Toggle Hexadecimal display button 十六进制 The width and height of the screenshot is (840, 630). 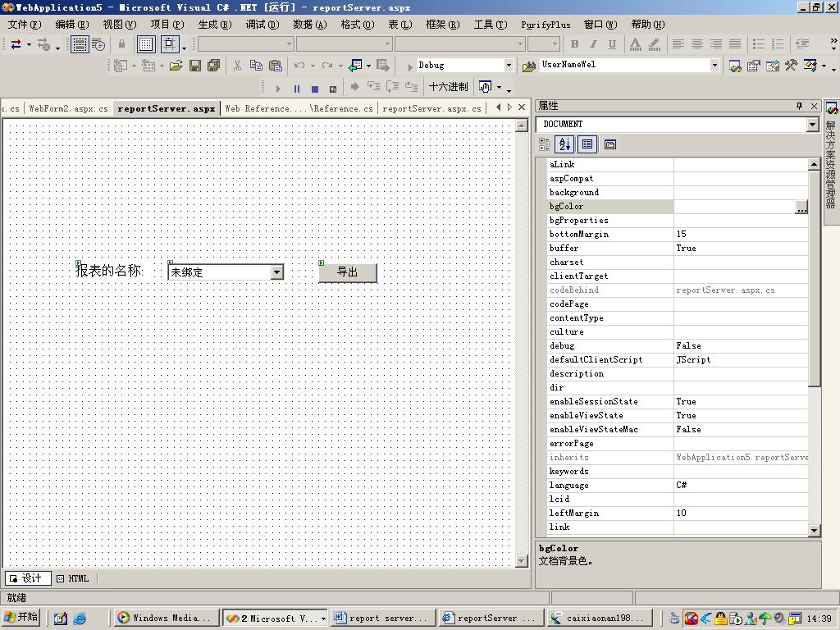448,87
